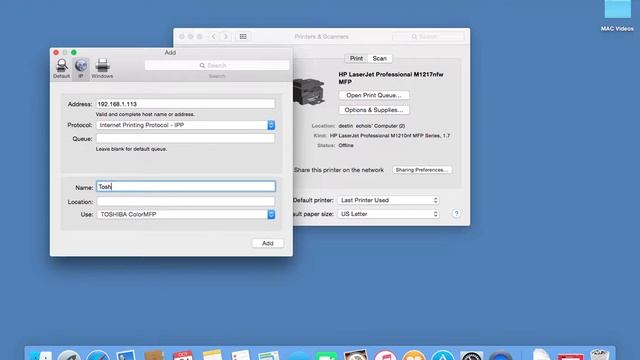Click the 'Share this printer on the network' label
Viewport: 640px width, 360px height.
pos(339,170)
